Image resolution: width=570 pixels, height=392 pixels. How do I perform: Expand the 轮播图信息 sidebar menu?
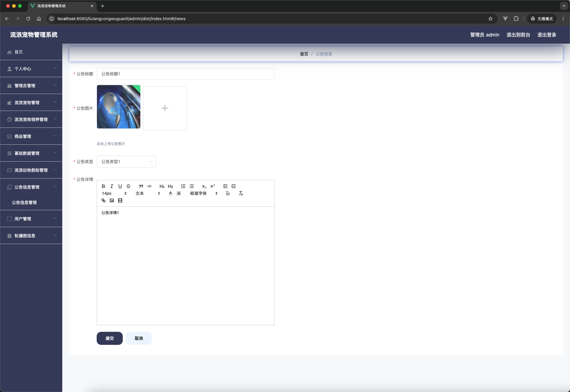click(31, 235)
